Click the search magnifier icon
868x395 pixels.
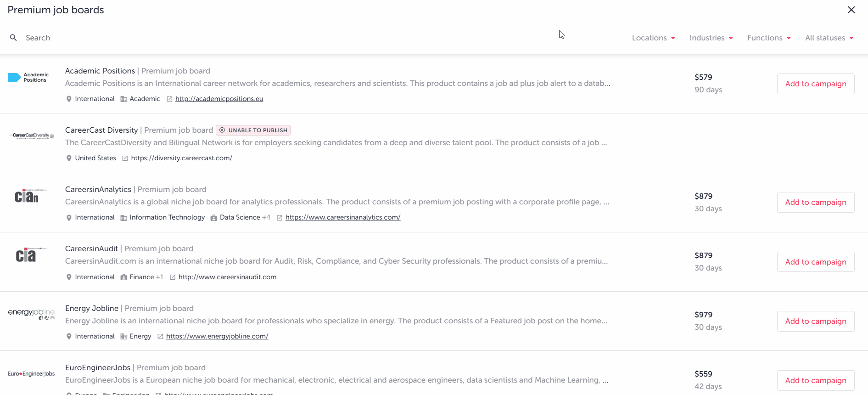click(13, 38)
